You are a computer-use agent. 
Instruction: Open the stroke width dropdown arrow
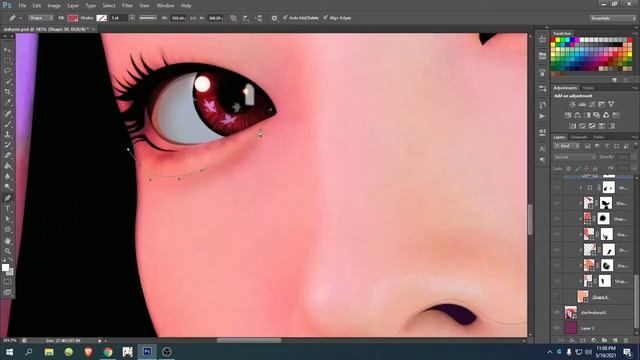[132, 18]
